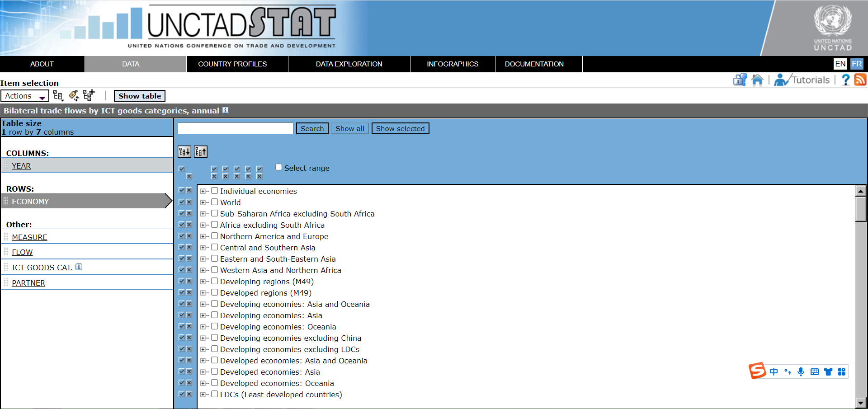The height and width of the screenshot is (409, 868).
Task: Open the YEAR dimension link
Action: (21, 166)
